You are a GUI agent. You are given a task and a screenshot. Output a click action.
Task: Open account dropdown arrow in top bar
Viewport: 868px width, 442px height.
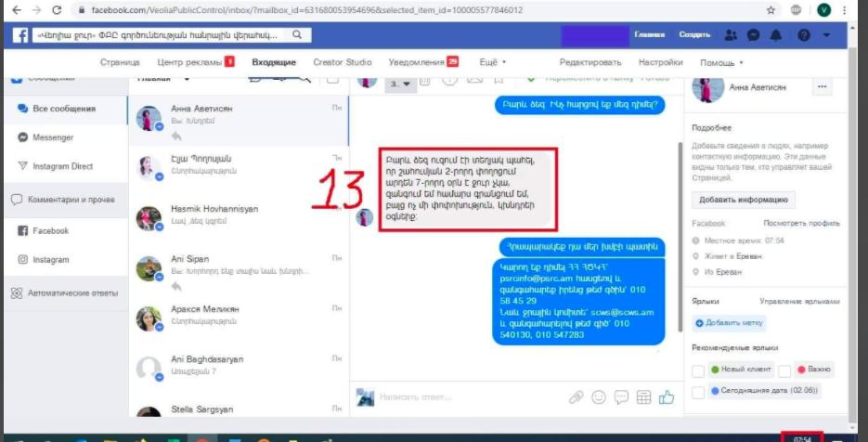coord(826,35)
